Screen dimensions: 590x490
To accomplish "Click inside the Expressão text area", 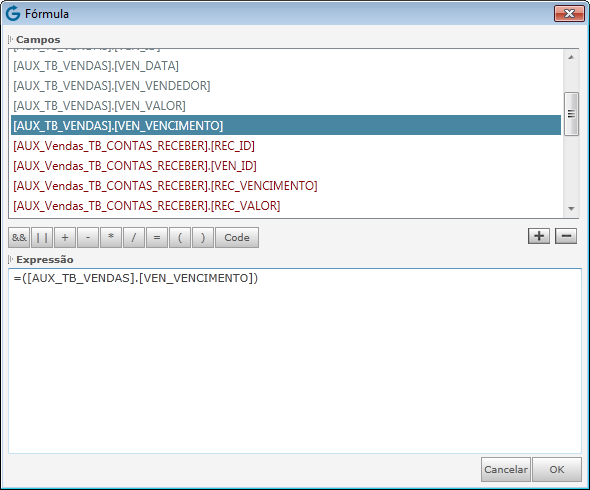I will (x=295, y=361).
